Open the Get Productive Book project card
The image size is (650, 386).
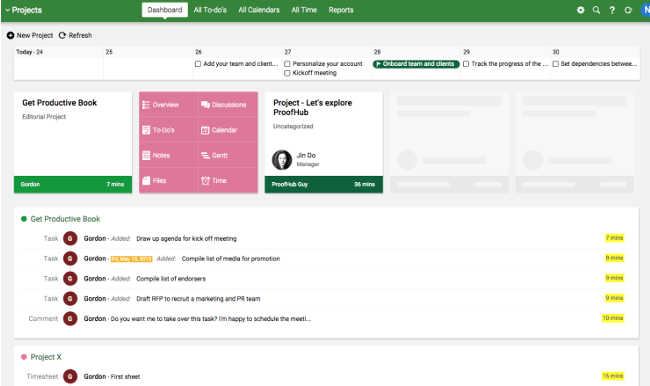pos(73,142)
